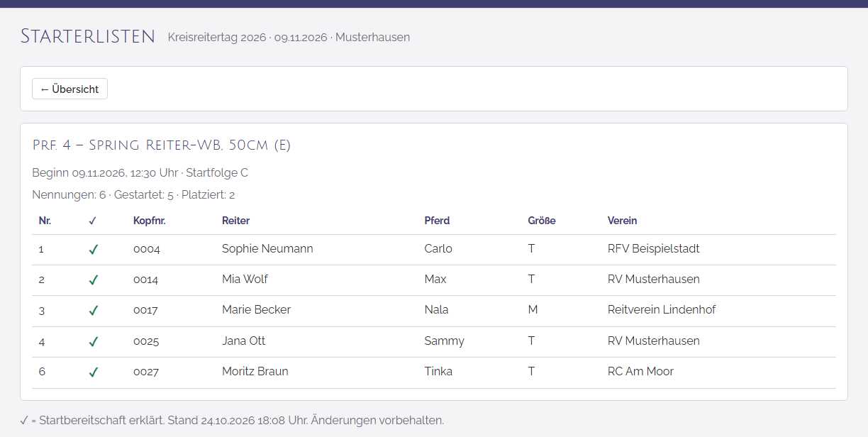Select rider name Sophie Neumann
Viewport: 868px width, 437px height.
tap(267, 249)
